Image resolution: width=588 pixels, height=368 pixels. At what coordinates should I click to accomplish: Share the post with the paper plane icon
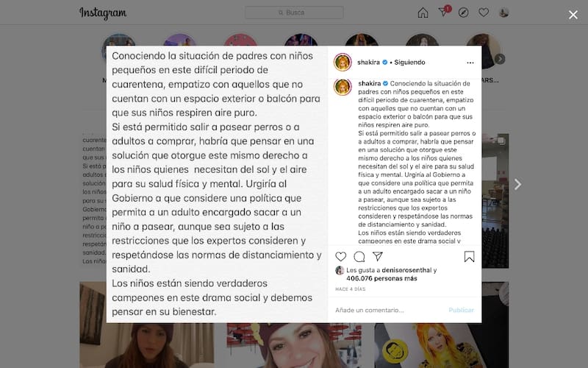pyautogui.click(x=378, y=256)
